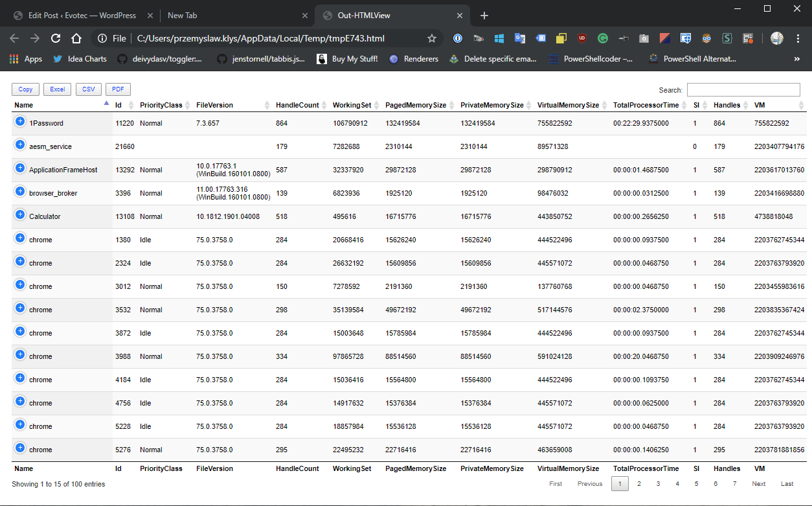The image size is (812, 506).
Task: Export table using Excel button
Action: (x=58, y=89)
